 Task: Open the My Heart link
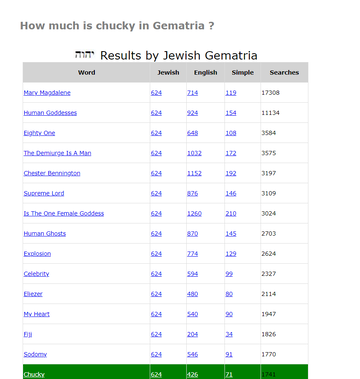[x=37, y=314]
